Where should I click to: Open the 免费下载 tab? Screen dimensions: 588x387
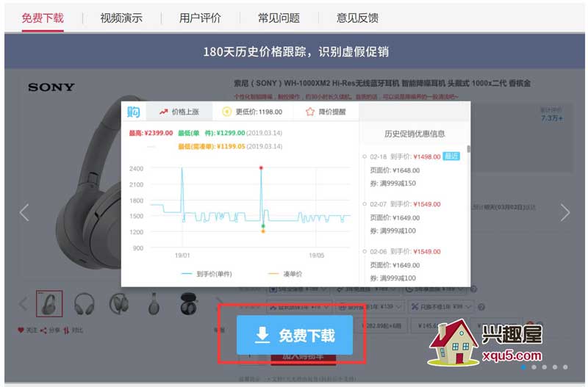tap(43, 18)
